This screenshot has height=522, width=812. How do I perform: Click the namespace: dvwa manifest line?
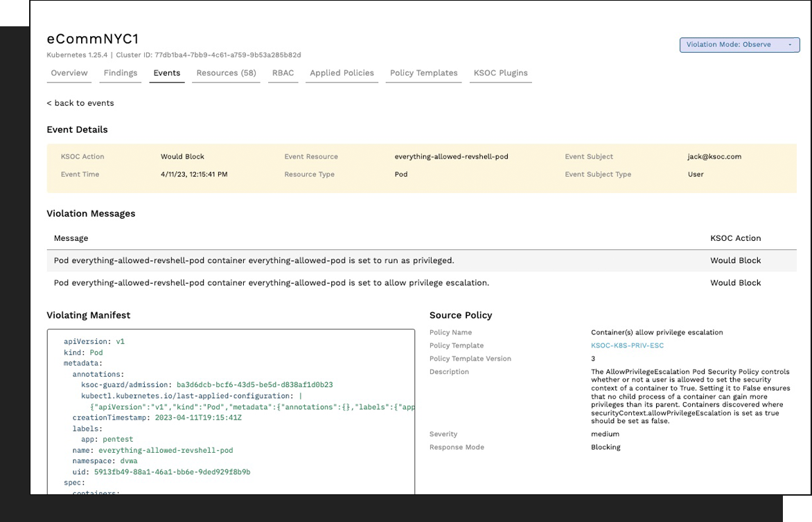click(105, 461)
